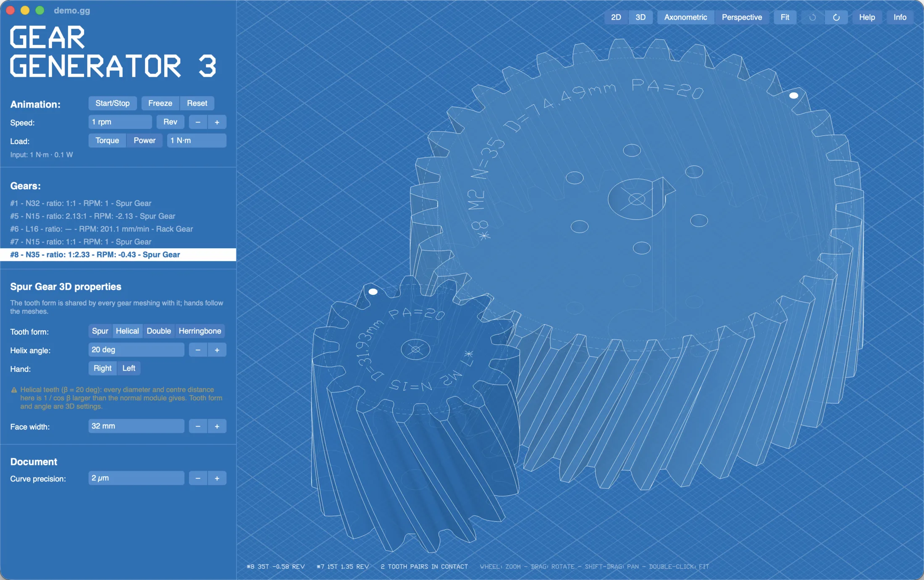This screenshot has height=580, width=924.
Task: Reverse rotation with Rev button
Action: pyautogui.click(x=170, y=122)
